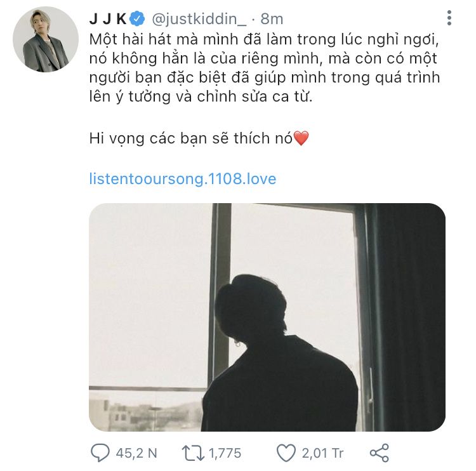This screenshot has width=476, height=471.
Task: Click the 2,01 Tr likes count
Action: 322,453
